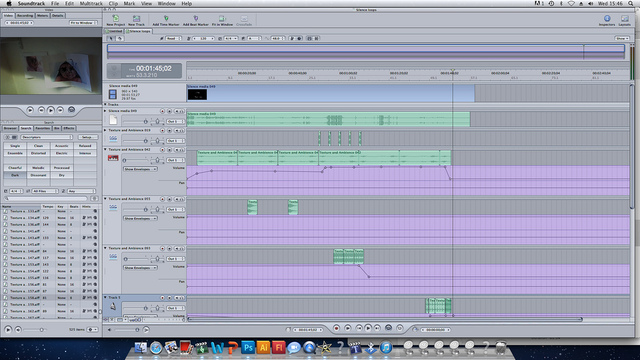Viewport: 640px width, 360px height.
Task: Arm recording on Silence media 049 track
Action: click(x=162, y=111)
